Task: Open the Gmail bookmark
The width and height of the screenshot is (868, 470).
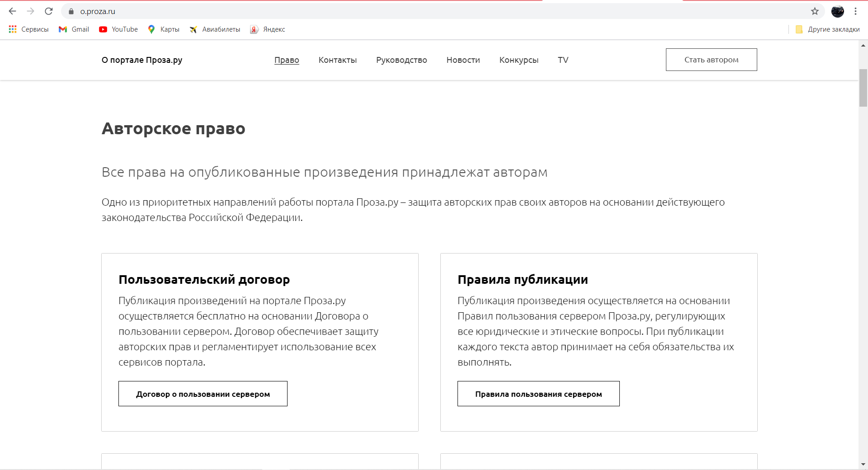Action: [74, 29]
